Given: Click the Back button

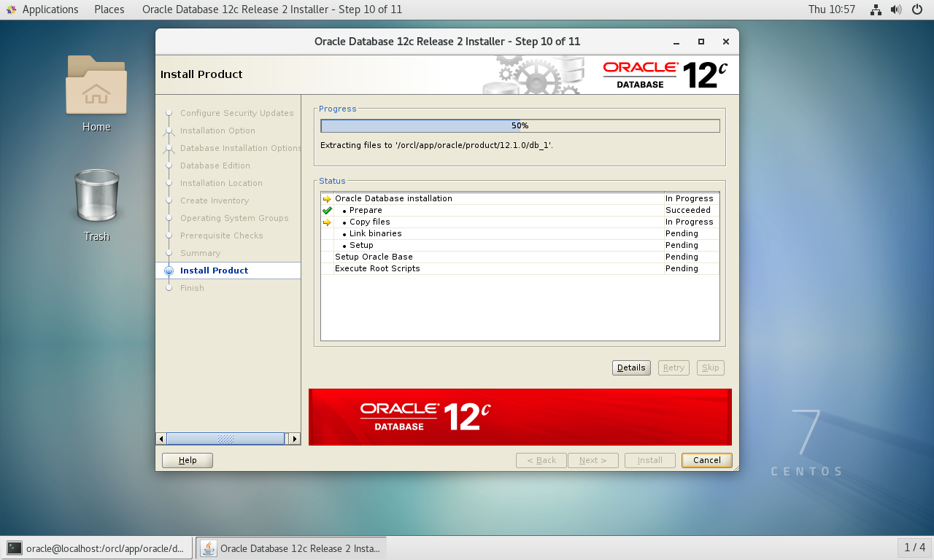Looking at the screenshot, I should (x=541, y=460).
